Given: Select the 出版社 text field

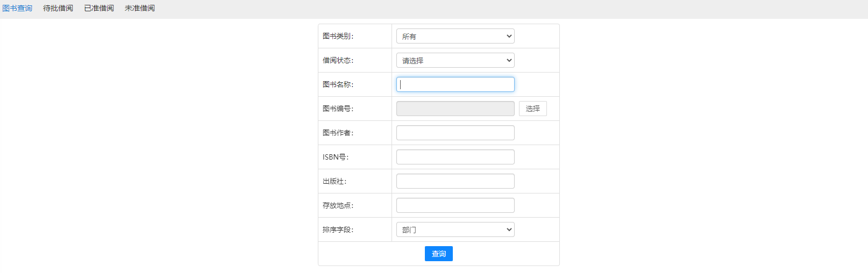Looking at the screenshot, I should (x=455, y=181).
